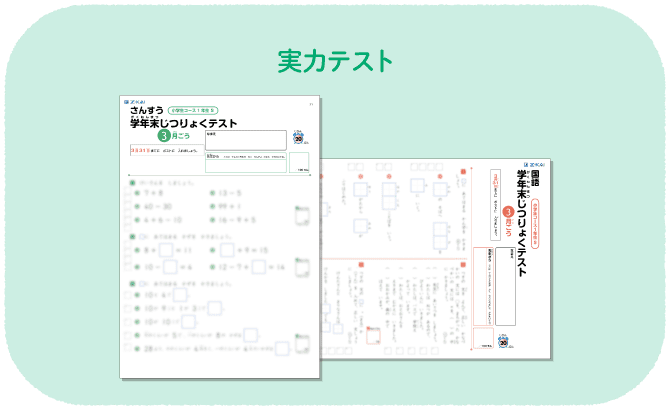Click the score box on the math sheet
Screen dimensions: 670x410
pyautogui.click(x=300, y=162)
